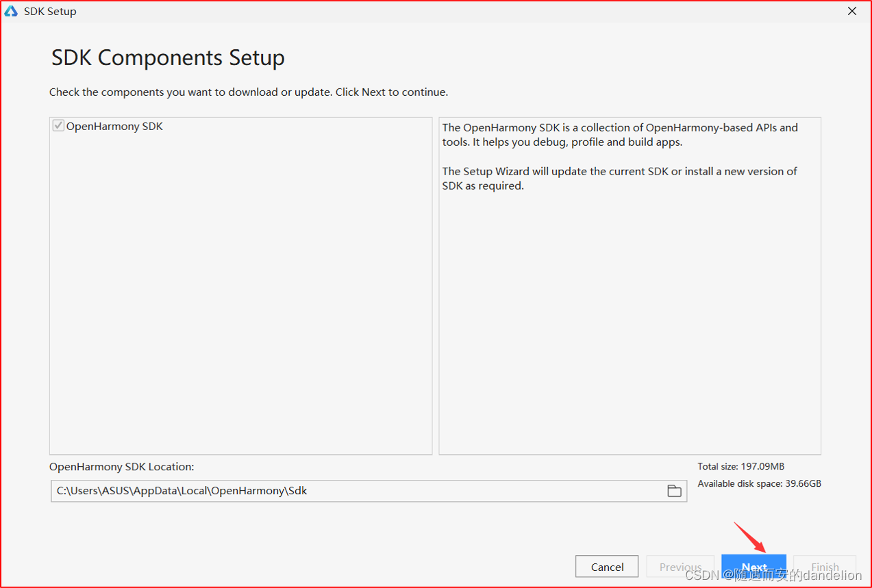Click the Available disk space label

pos(759,483)
